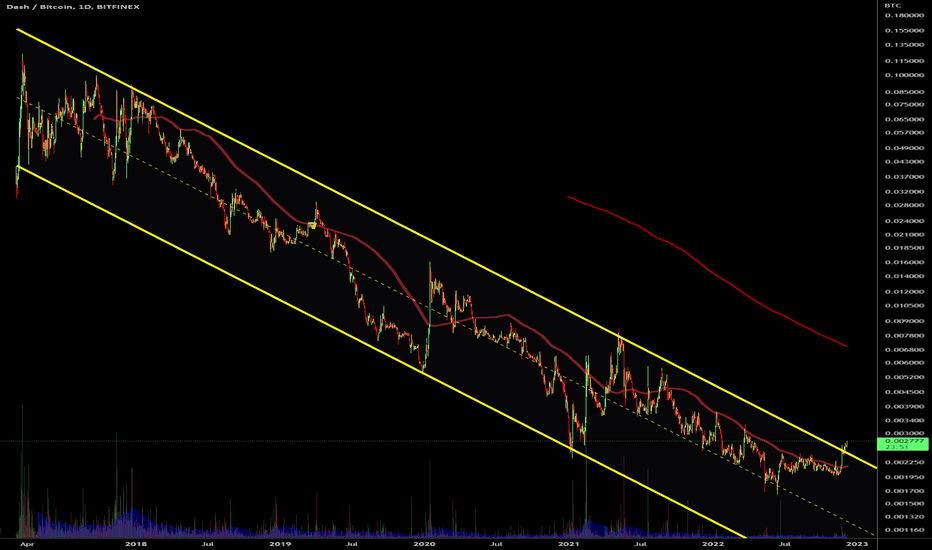Click price axis value 0.002250
The height and width of the screenshot is (550, 932).
[x=904, y=462]
